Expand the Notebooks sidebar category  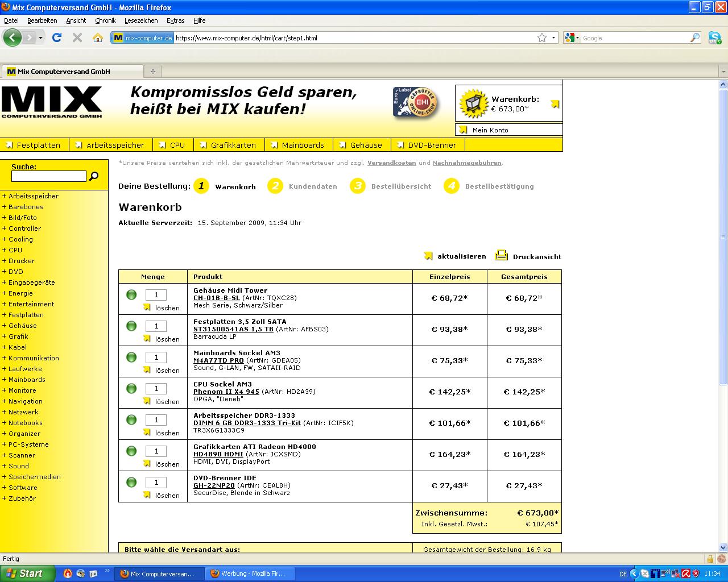pyautogui.click(x=23, y=423)
